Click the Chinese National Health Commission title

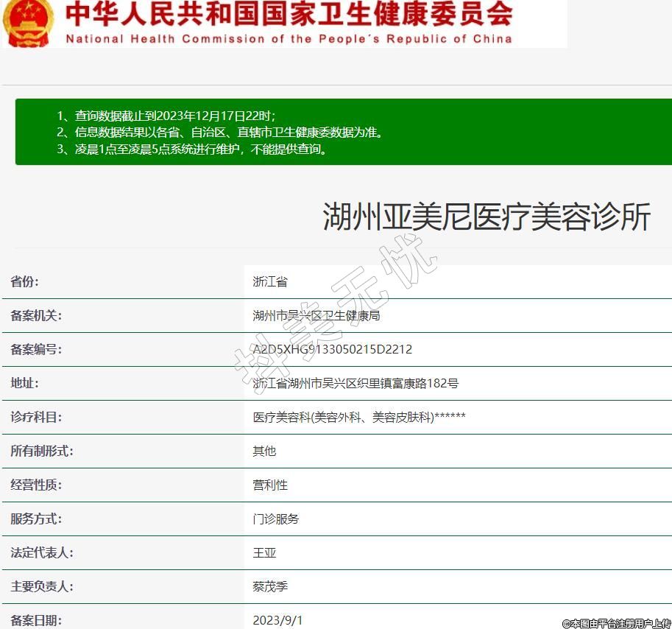(289, 14)
